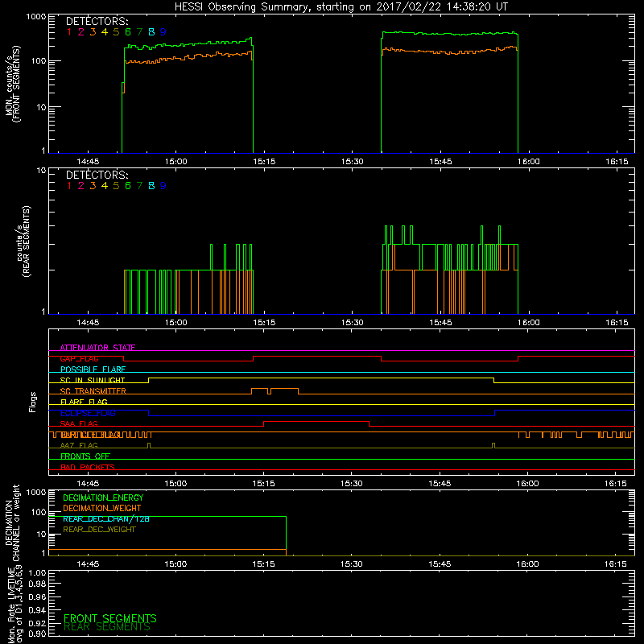Viewport: 644px width, 644px height.
Task: Click 15:30 tick under the Flags panel
Action: click(x=352, y=484)
